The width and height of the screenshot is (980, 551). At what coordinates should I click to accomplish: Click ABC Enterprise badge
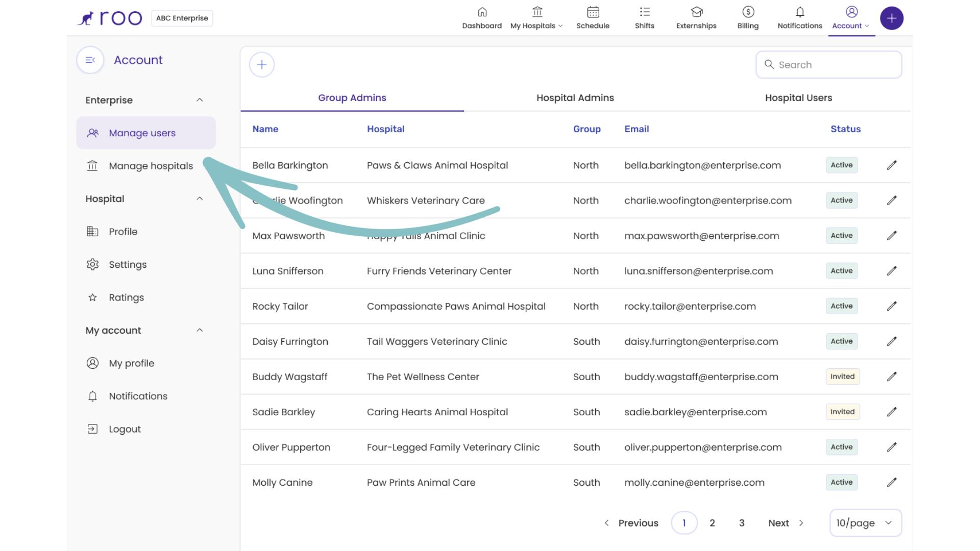[182, 18]
